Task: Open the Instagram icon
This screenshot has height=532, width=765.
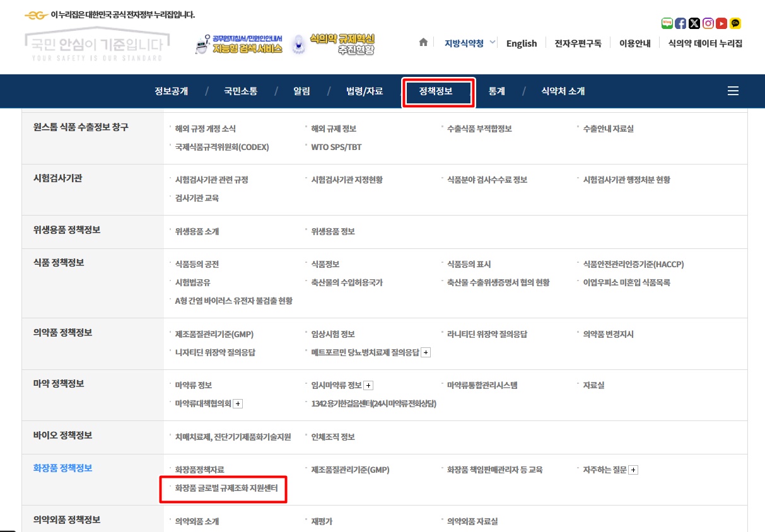Action: pyautogui.click(x=708, y=23)
